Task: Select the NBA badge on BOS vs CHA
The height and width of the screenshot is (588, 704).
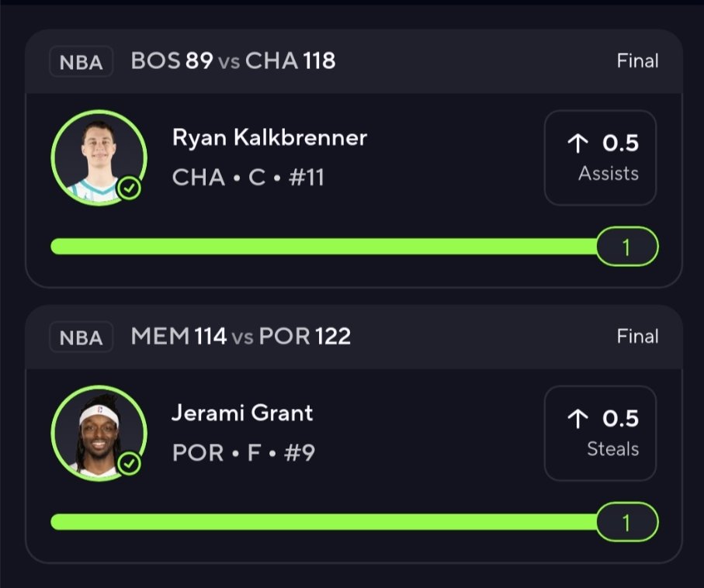Action: pyautogui.click(x=81, y=62)
